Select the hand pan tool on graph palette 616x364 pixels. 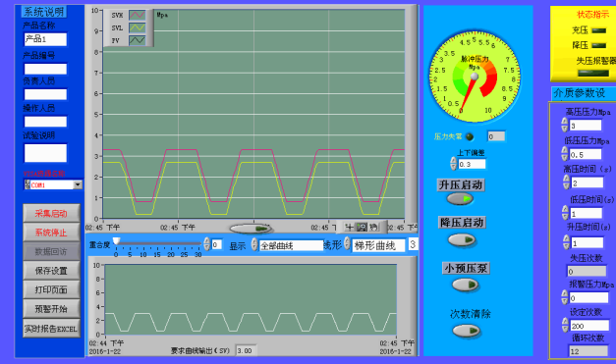coord(373,227)
